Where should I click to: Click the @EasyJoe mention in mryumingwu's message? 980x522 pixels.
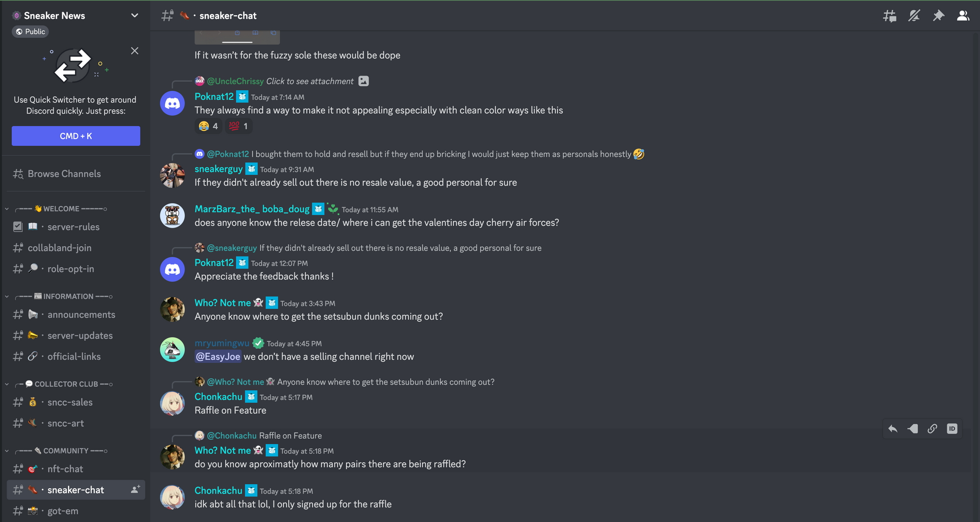tap(218, 356)
